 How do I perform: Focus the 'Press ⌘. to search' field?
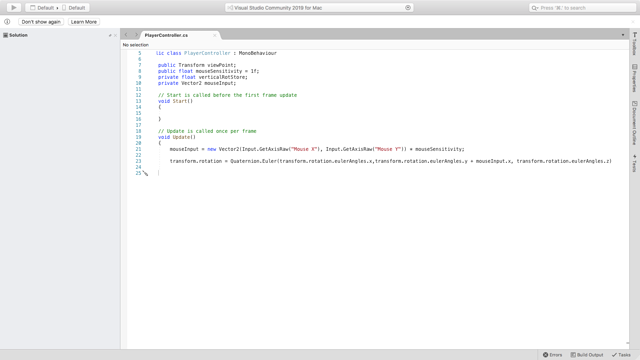pos(582,8)
